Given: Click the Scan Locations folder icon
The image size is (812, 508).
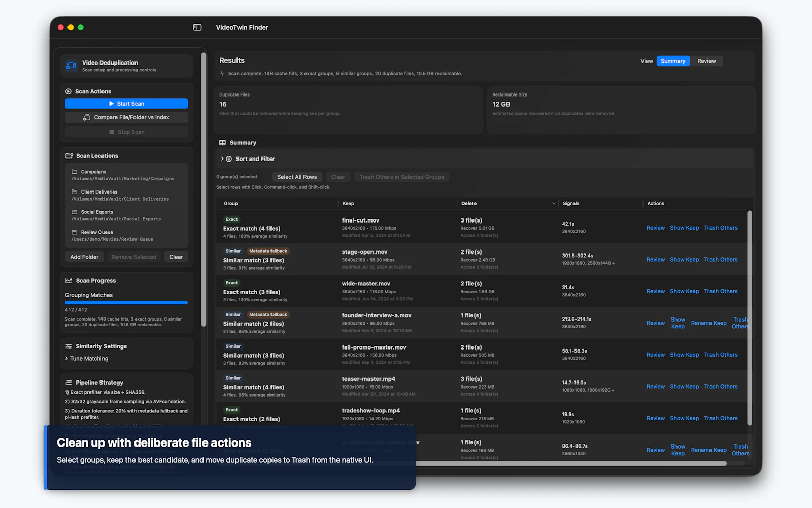Looking at the screenshot, I should 69,156.
